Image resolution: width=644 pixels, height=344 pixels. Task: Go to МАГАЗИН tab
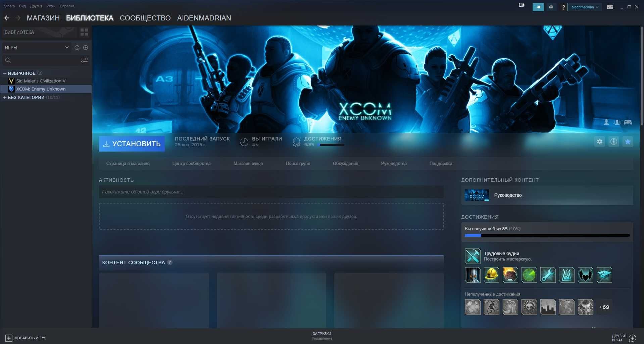tap(43, 18)
